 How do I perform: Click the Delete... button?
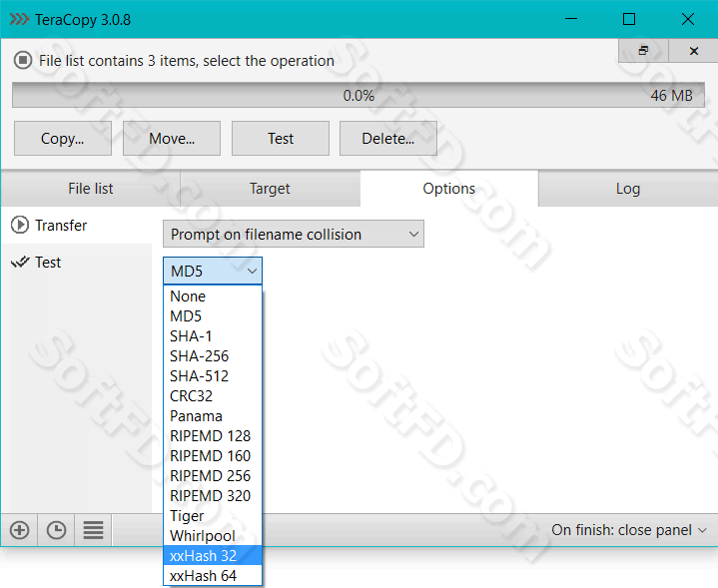click(388, 139)
